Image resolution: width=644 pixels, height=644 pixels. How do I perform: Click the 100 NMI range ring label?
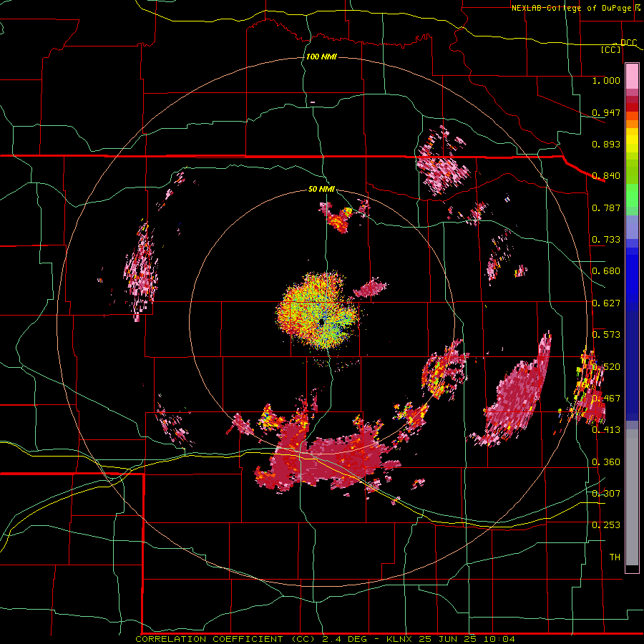pos(321,57)
